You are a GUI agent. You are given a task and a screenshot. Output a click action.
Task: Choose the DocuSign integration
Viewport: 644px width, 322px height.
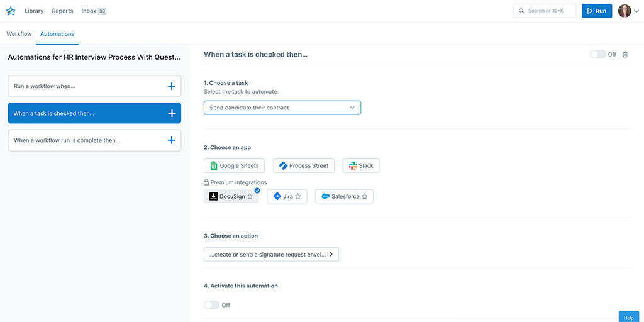[231, 196]
